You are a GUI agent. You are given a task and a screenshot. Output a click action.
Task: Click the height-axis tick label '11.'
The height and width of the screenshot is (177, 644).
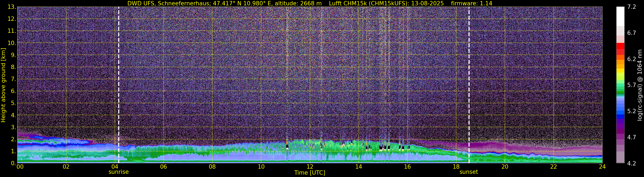click(x=12, y=31)
